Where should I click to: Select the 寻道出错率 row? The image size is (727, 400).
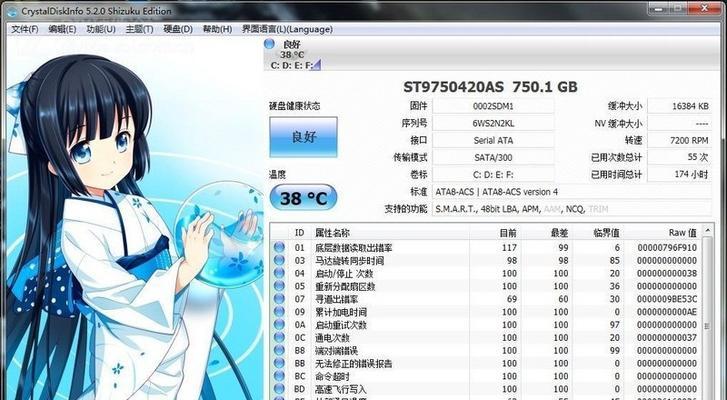tap(485, 299)
